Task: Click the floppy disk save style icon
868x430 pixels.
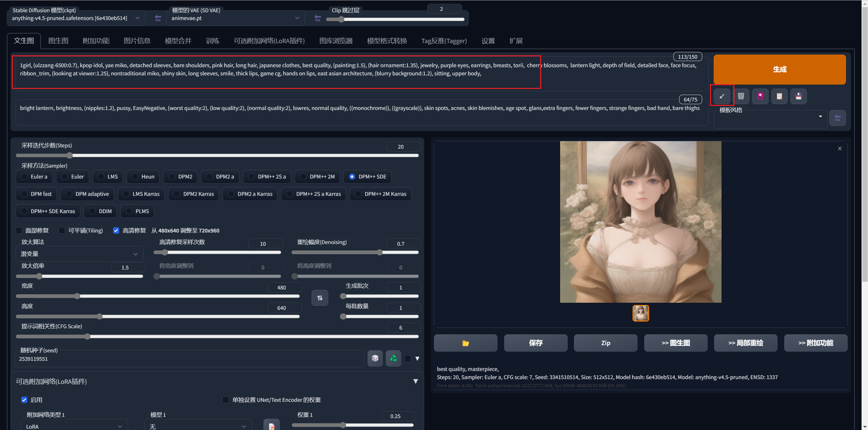Action: pos(799,96)
